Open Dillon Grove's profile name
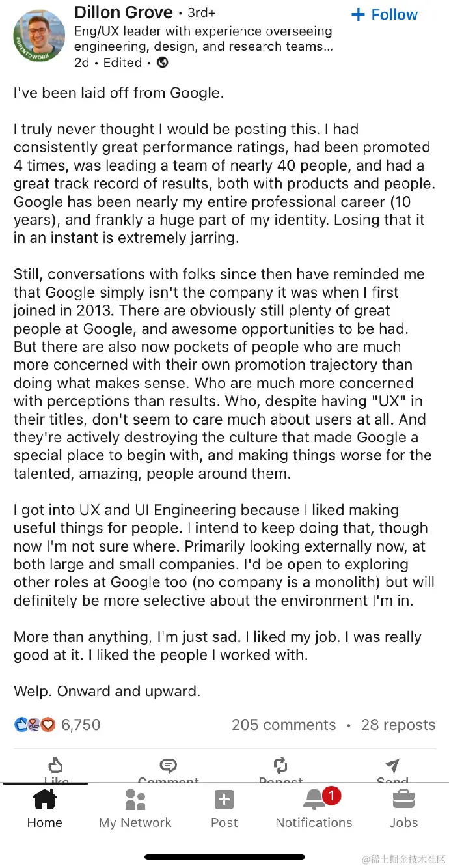Screen dimensions: 449x868 (124, 12)
